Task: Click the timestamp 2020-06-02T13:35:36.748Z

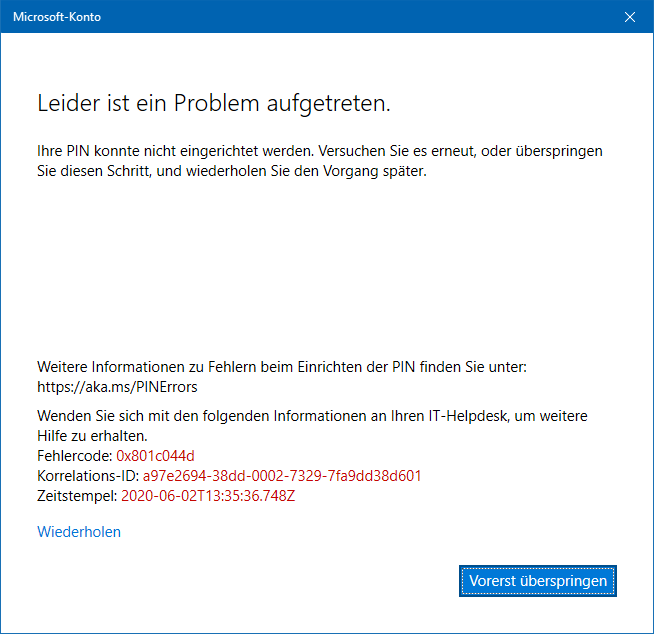Action: click(208, 496)
